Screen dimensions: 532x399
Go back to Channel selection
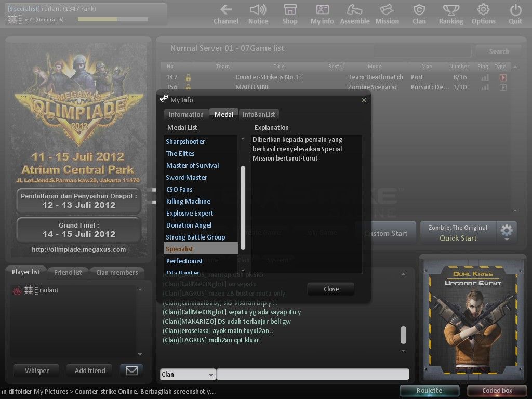tap(226, 14)
